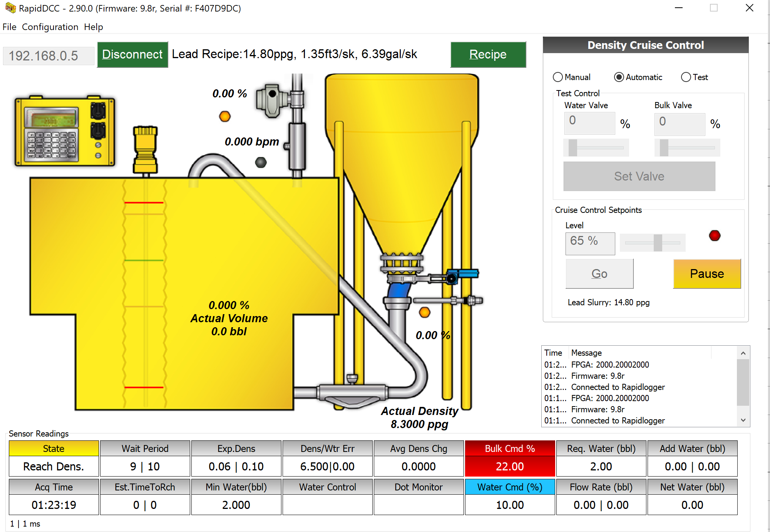The image size is (770, 532).
Task: Select Manual control mode
Action: pos(571,77)
